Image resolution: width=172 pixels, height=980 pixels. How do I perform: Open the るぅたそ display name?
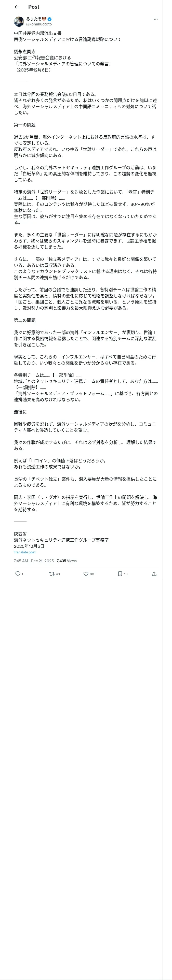[x=34, y=19]
